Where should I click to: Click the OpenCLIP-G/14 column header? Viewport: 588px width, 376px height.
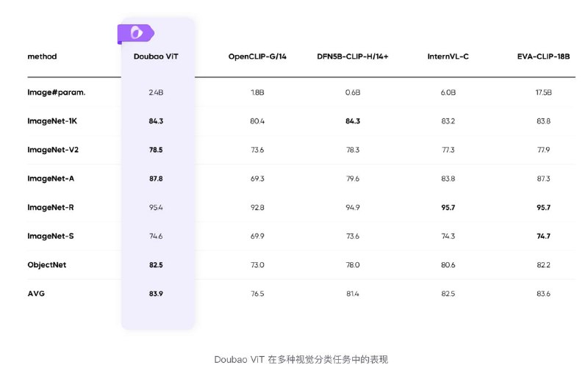[257, 57]
